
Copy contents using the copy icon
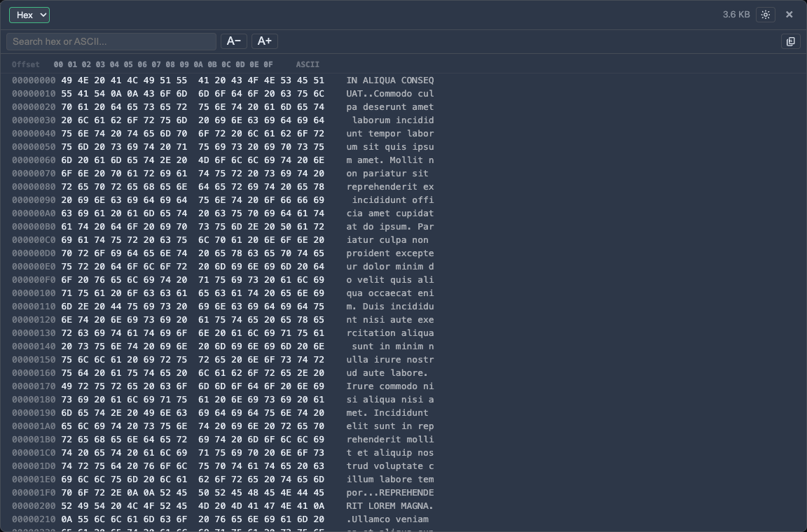pos(790,41)
